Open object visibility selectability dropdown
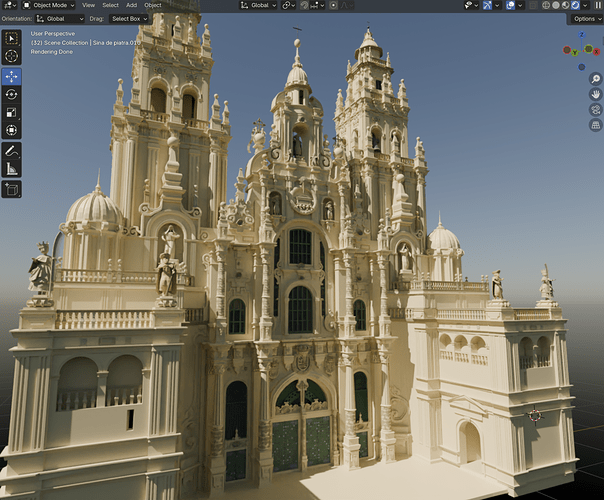The width and height of the screenshot is (604, 500). (x=470, y=5)
